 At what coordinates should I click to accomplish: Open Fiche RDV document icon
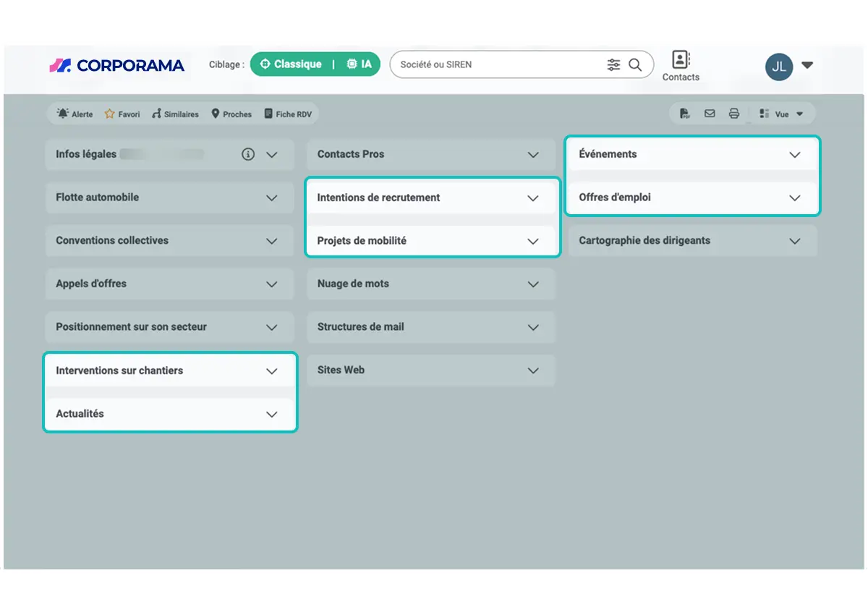click(268, 114)
